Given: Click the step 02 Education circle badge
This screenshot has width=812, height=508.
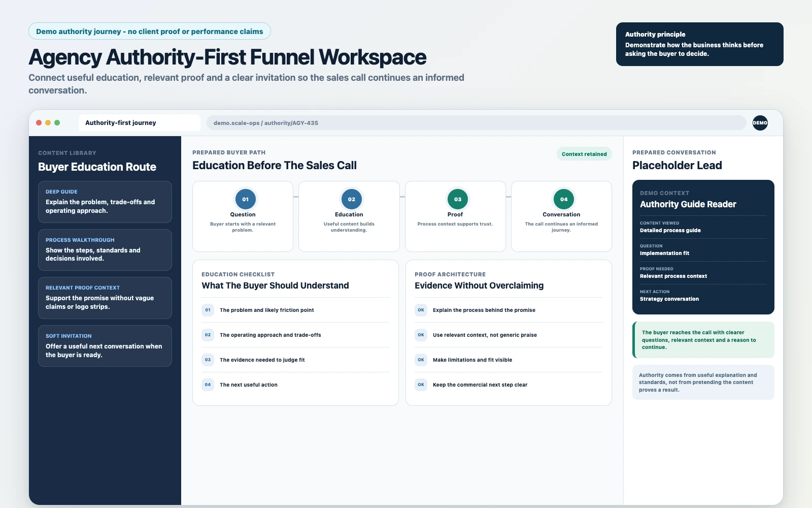Looking at the screenshot, I should pos(351,199).
